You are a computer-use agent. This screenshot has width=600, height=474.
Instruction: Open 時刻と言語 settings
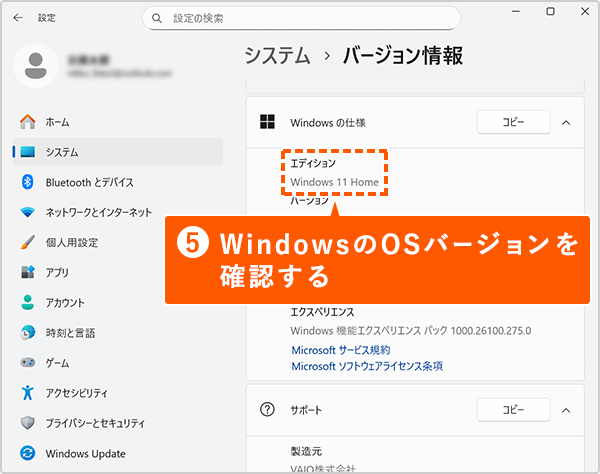(x=70, y=332)
